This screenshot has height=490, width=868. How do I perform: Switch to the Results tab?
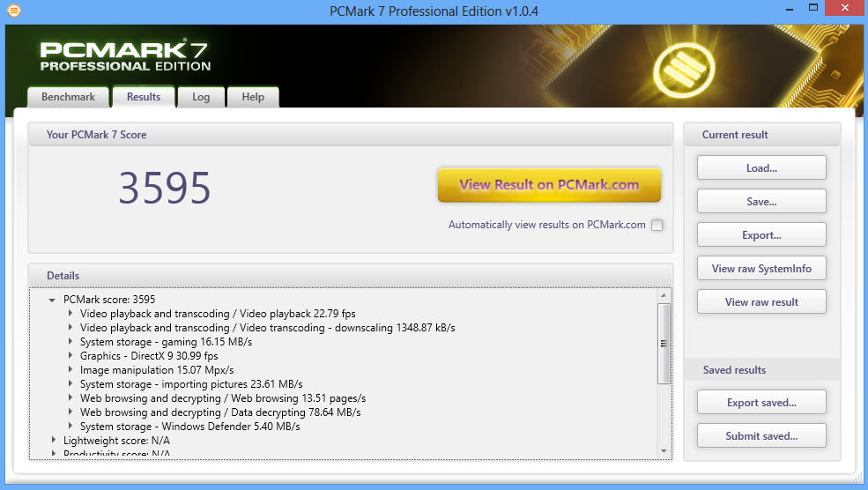click(x=144, y=97)
